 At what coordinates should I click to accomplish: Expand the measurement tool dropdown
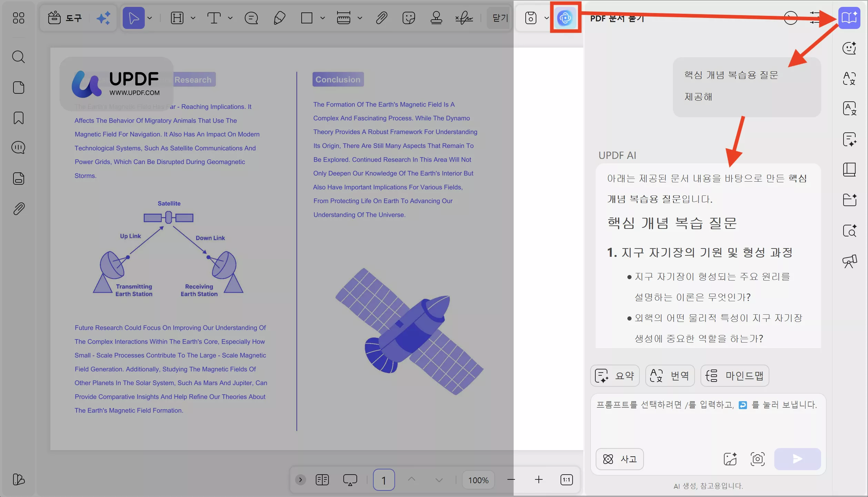(x=360, y=18)
